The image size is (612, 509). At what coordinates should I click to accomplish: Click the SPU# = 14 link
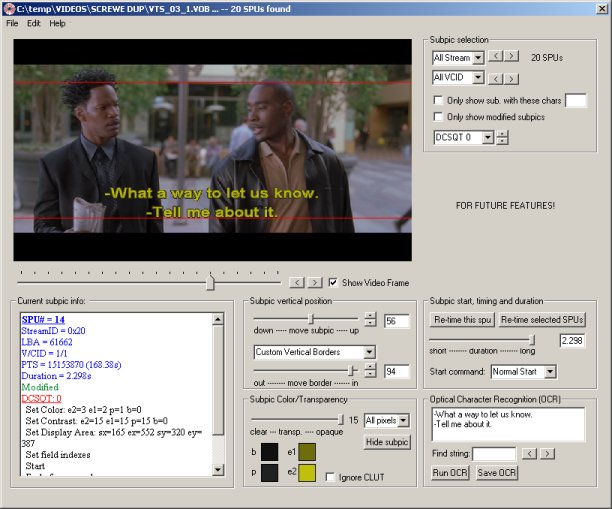(x=43, y=320)
